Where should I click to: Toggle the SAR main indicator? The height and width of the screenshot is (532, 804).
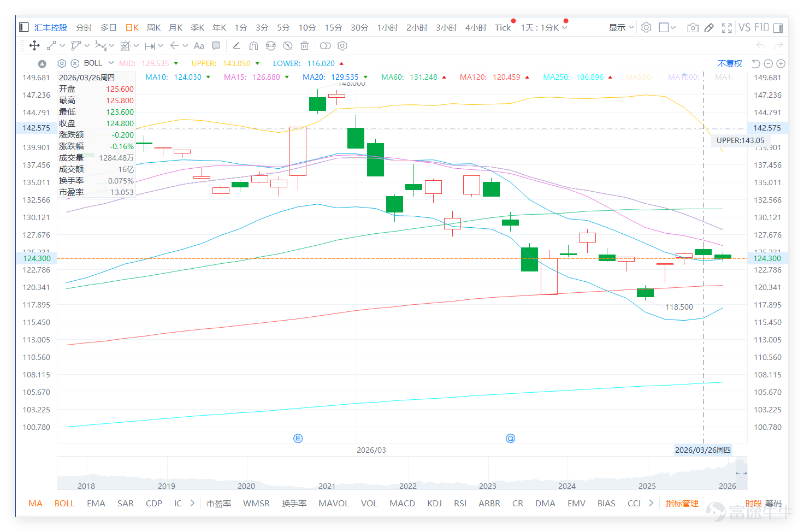pyautogui.click(x=126, y=503)
